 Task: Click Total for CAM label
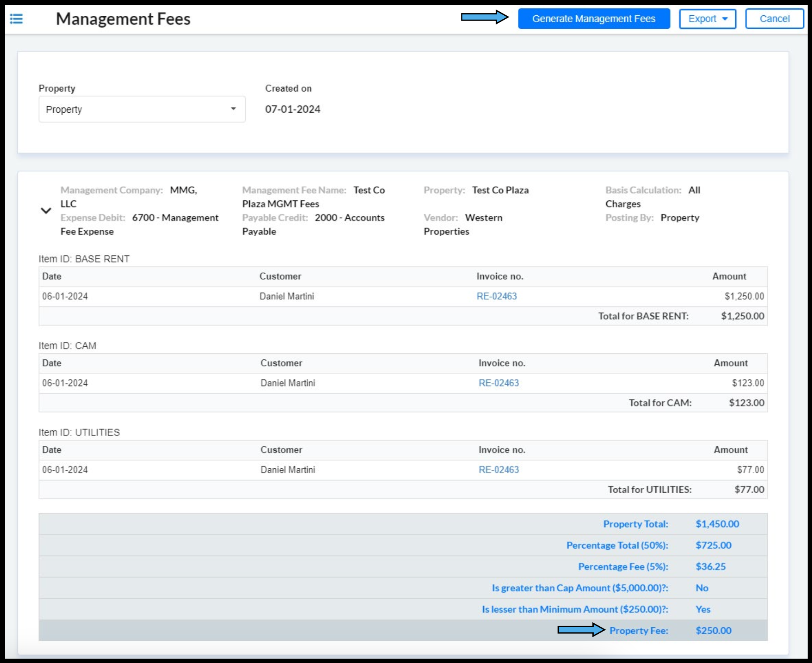coord(660,403)
